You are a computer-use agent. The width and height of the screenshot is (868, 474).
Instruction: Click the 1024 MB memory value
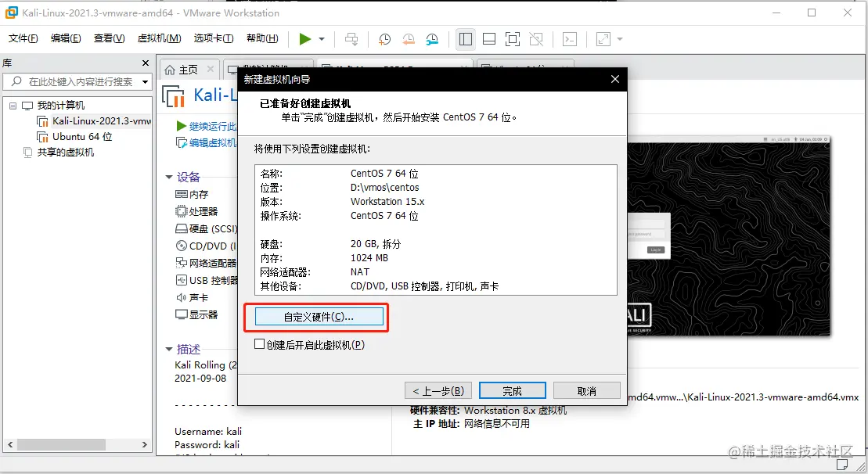[x=369, y=258]
